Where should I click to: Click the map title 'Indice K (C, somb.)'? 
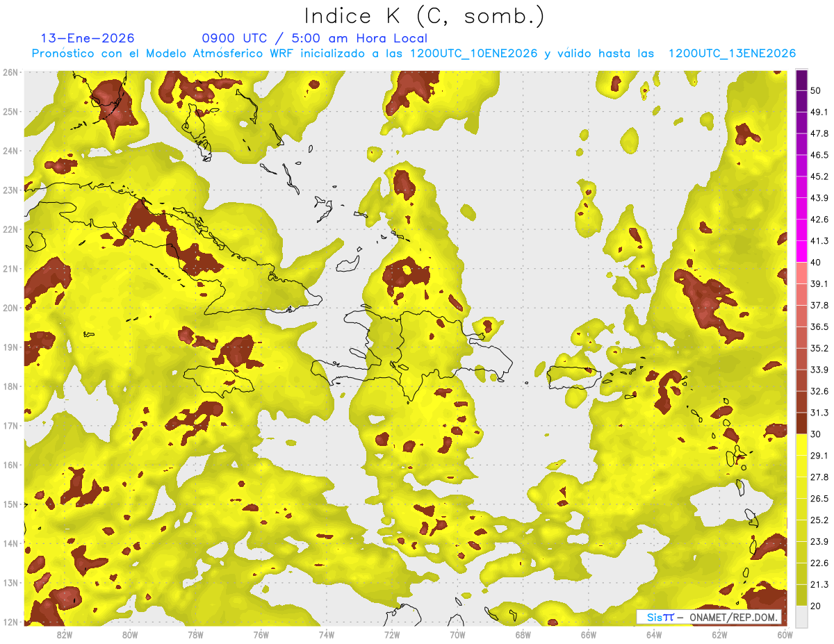[424, 17]
